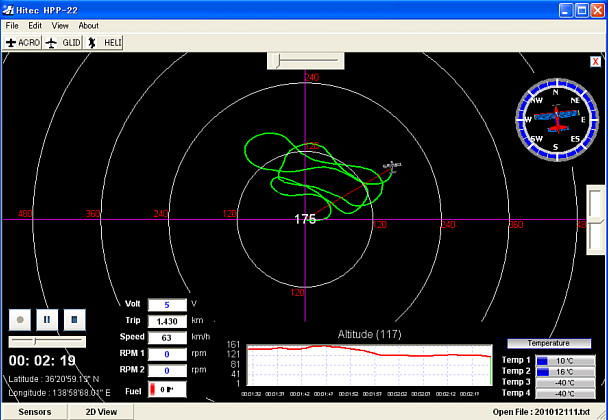Switch to the 2D View tab

coord(101,411)
